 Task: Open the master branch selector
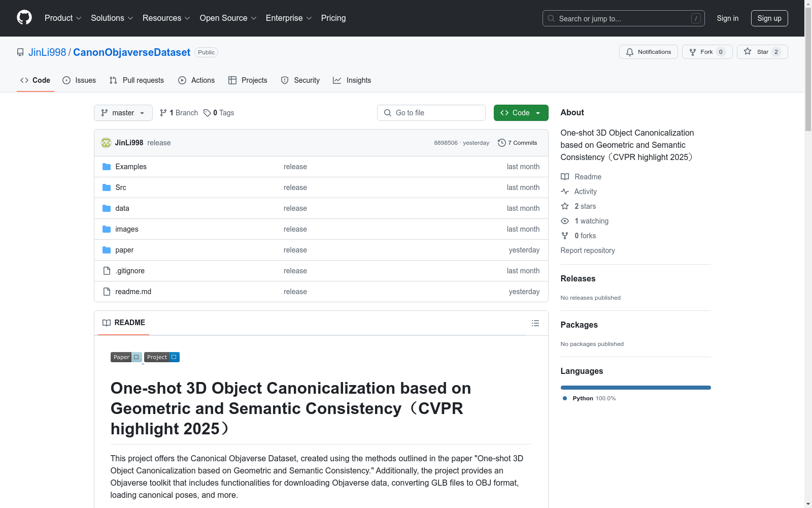(x=123, y=113)
